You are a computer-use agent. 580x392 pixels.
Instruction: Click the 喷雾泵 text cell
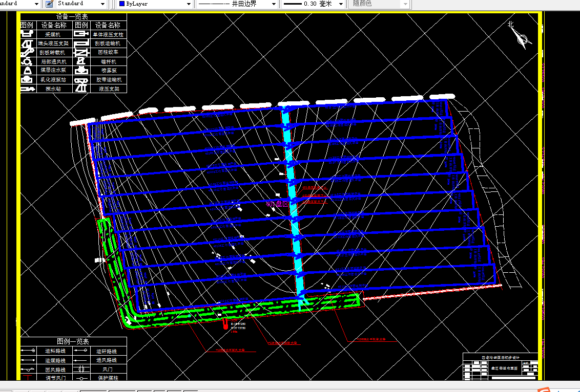tap(109, 70)
